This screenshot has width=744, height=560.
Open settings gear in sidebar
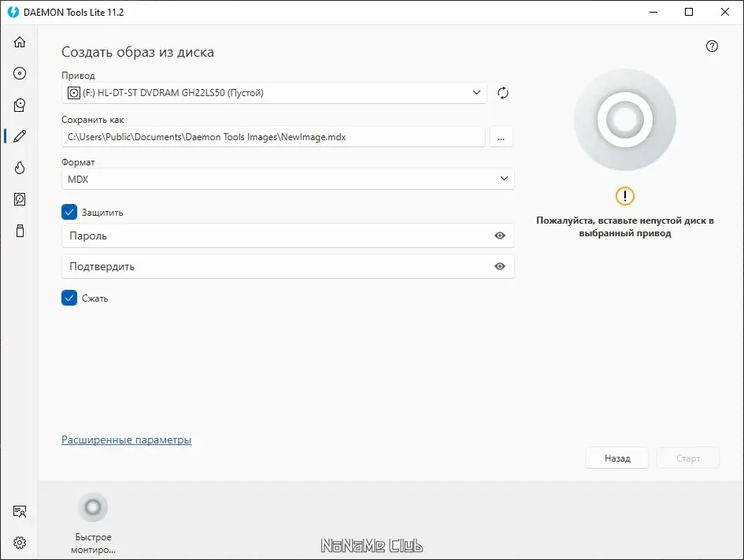coord(20,543)
